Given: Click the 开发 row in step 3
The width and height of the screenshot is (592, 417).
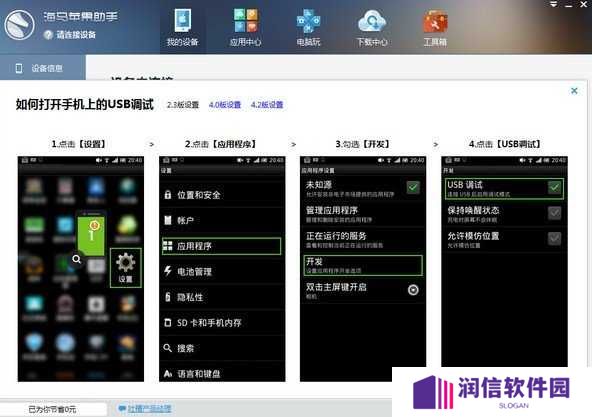Looking at the screenshot, I should tap(363, 265).
